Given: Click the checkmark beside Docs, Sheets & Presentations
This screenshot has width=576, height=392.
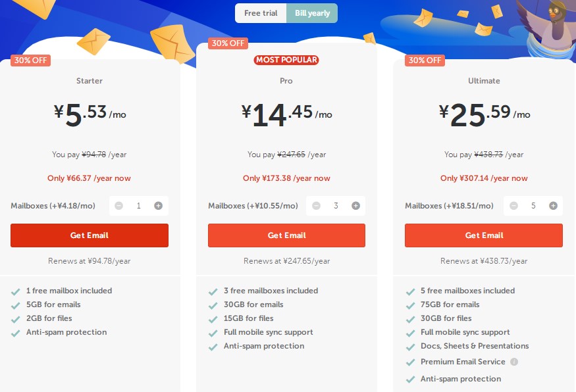Looking at the screenshot, I should [x=410, y=346].
